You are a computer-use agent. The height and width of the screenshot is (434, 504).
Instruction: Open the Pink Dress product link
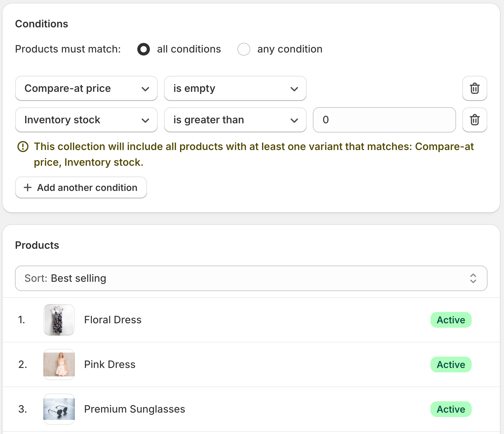tap(110, 364)
